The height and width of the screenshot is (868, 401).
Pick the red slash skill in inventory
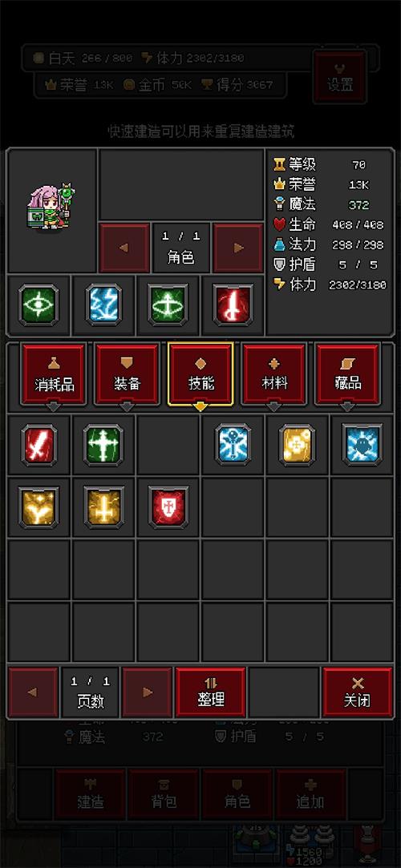coord(38,445)
